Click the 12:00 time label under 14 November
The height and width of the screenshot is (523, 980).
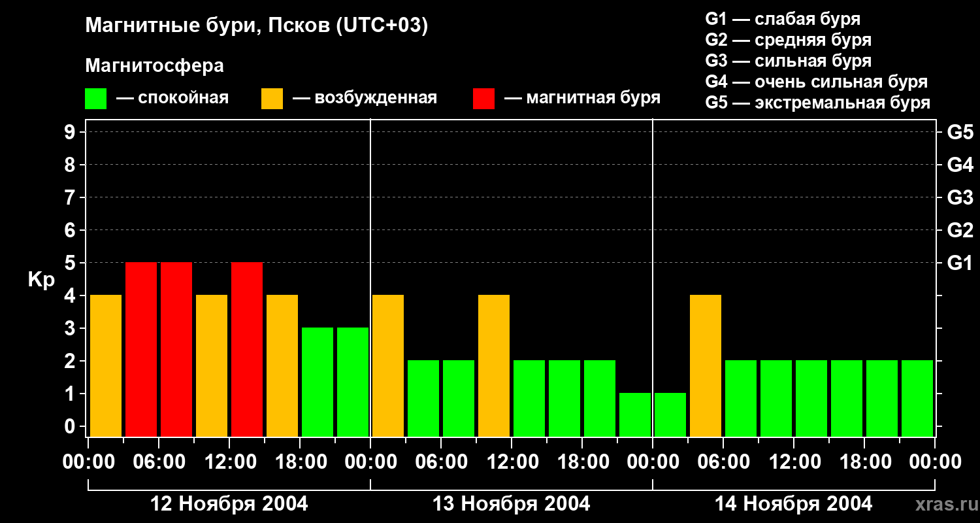[x=794, y=462]
